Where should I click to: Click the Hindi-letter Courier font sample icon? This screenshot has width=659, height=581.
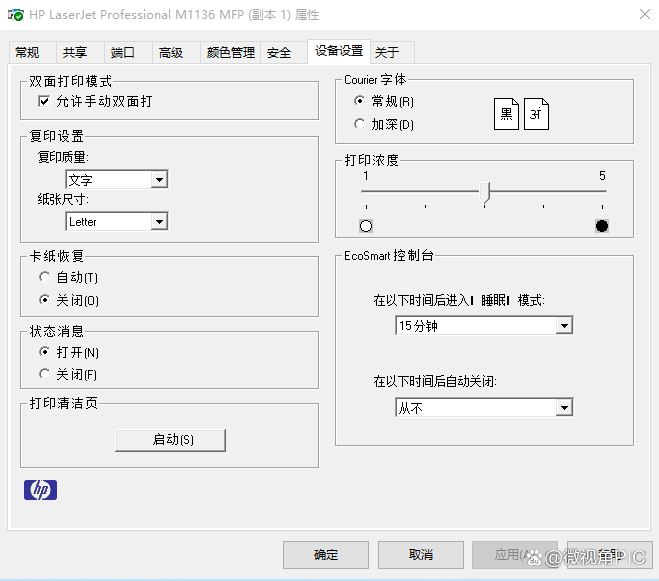[x=536, y=114]
